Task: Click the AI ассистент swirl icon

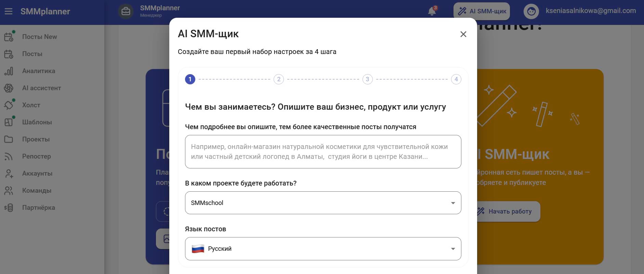Action: (9, 88)
